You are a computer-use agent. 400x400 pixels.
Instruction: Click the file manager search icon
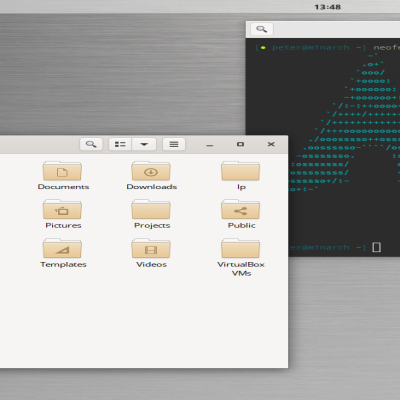(91, 144)
